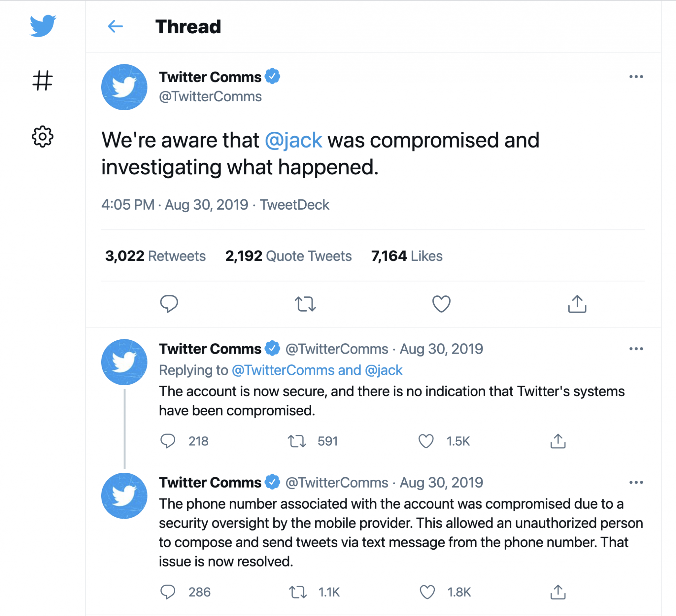
Task: Open more options on 'account is now secure' reply
Action: tap(636, 349)
